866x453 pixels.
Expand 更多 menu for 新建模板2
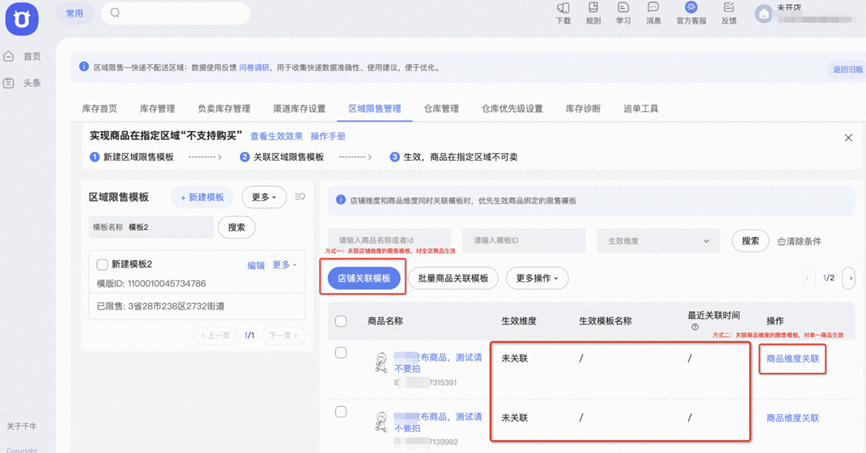pyautogui.click(x=284, y=265)
